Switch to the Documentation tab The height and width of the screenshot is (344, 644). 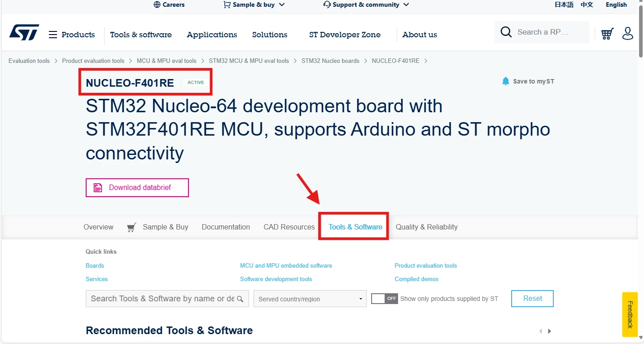pos(226,227)
